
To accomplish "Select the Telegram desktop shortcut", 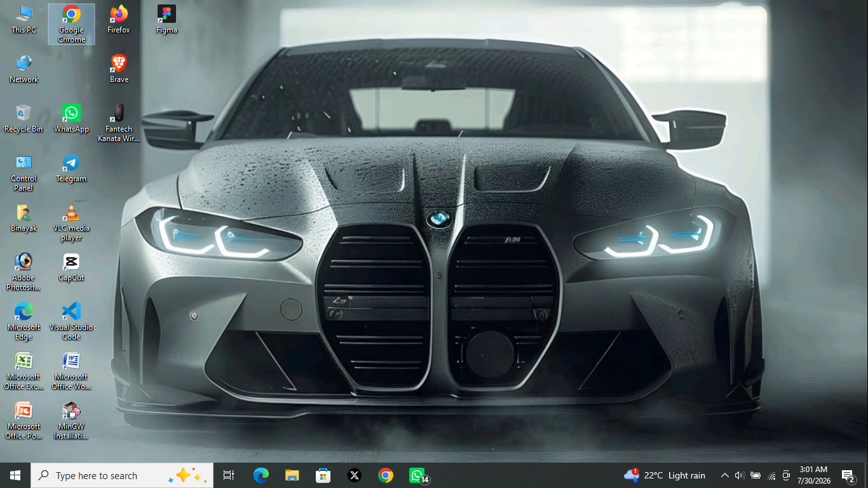I will [71, 168].
